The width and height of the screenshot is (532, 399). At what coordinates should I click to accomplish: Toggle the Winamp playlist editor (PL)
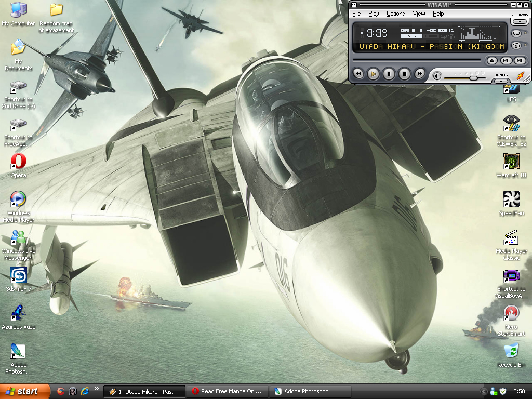click(x=506, y=61)
